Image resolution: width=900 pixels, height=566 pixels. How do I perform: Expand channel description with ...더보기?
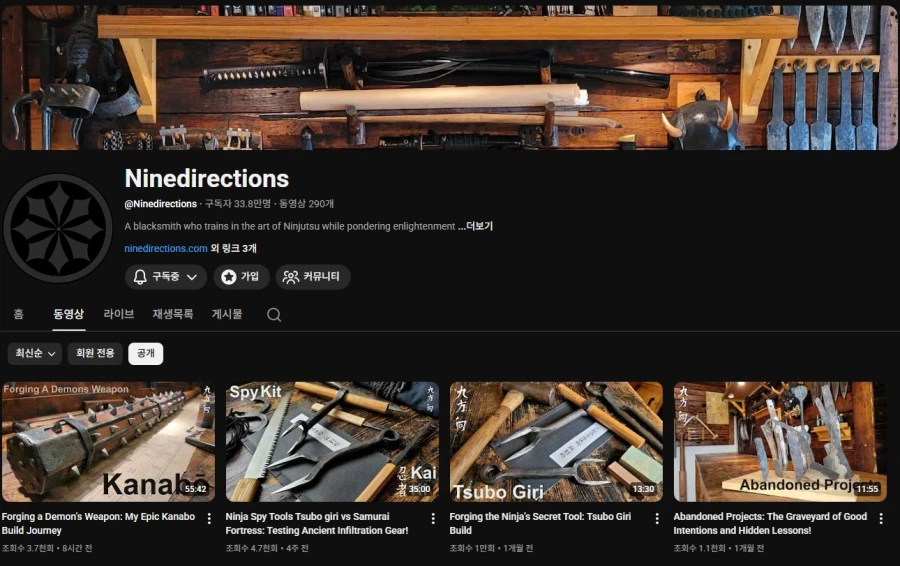click(475, 226)
